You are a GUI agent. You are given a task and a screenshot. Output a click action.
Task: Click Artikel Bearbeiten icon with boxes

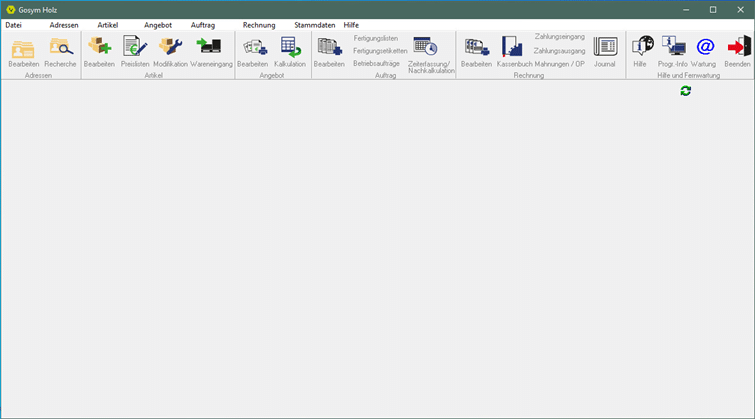tap(99, 47)
